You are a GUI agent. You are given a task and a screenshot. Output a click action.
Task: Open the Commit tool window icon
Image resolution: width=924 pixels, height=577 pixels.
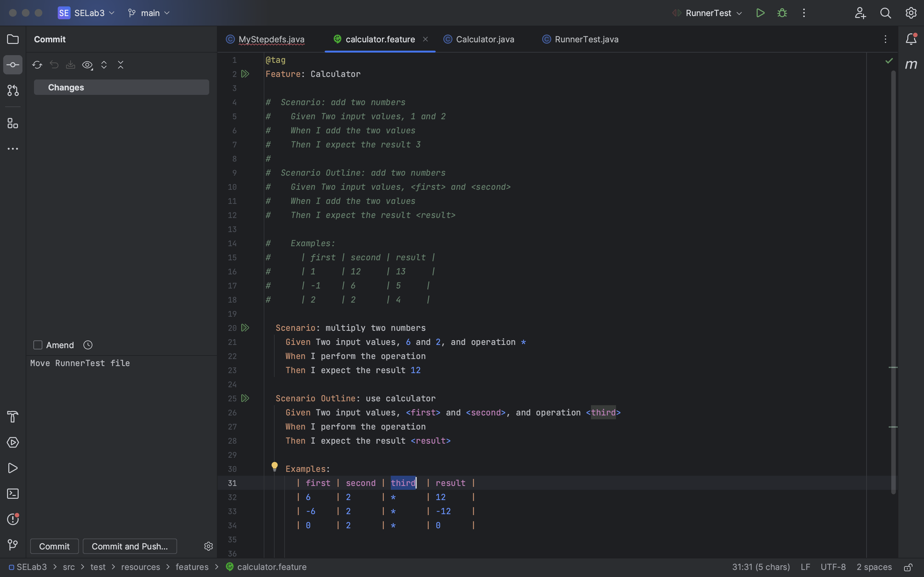(x=13, y=64)
